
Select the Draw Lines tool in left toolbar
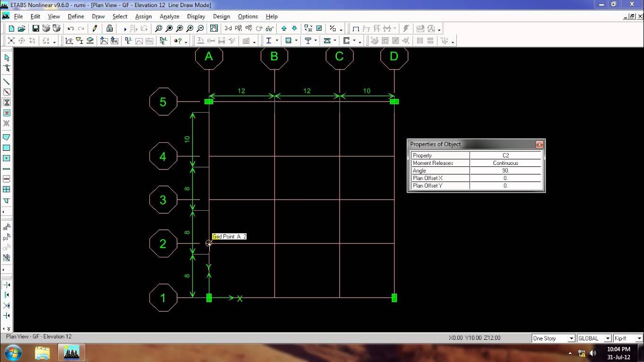click(x=7, y=81)
